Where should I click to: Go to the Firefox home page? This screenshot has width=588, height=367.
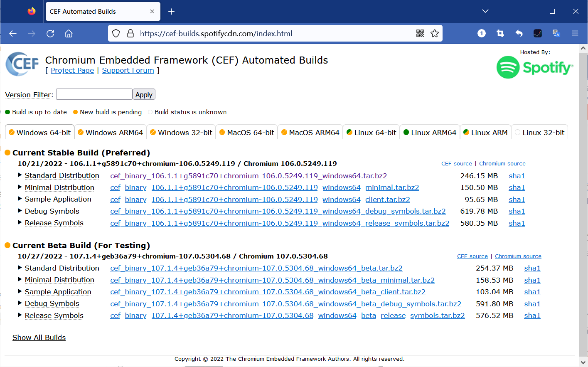(69, 33)
